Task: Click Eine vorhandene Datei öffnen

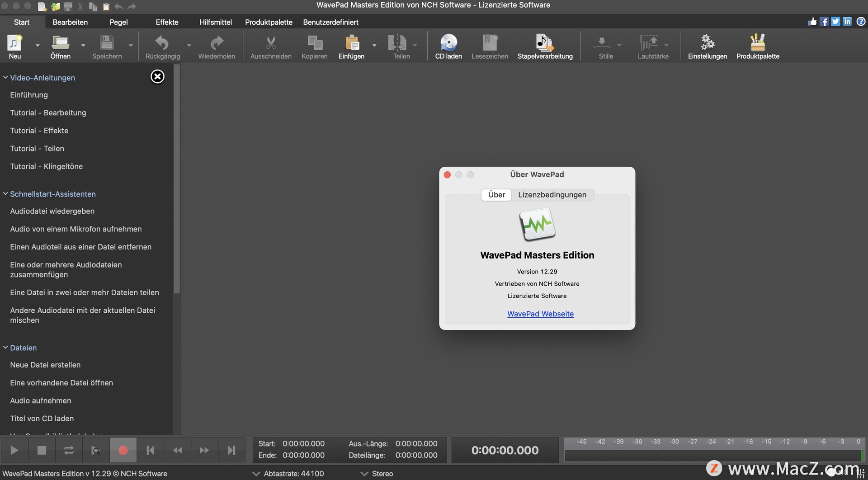Action: click(61, 383)
